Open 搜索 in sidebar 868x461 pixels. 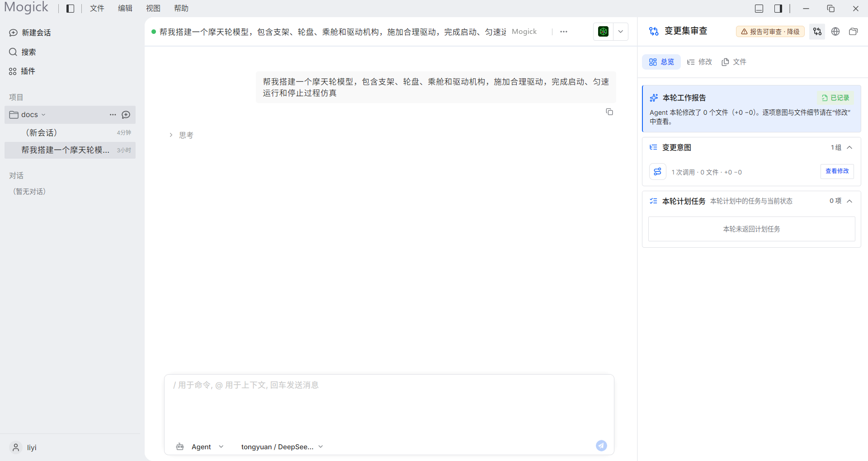(23, 52)
